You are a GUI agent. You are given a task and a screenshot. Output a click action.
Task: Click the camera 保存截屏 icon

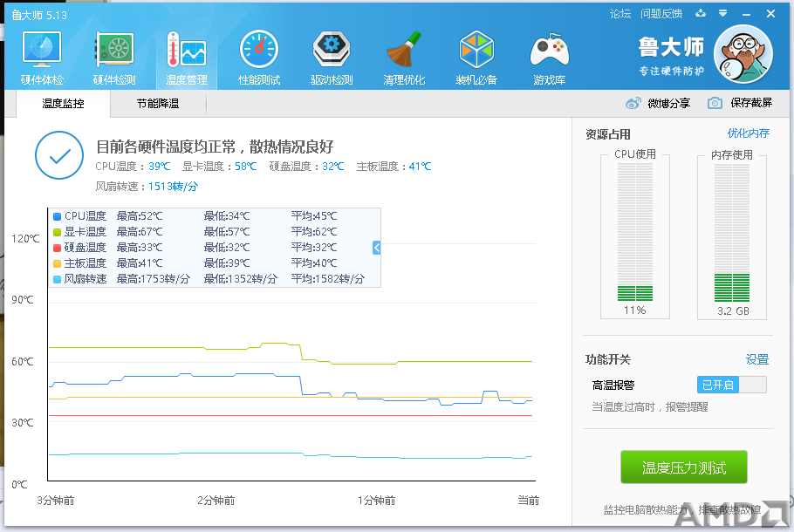[715, 103]
